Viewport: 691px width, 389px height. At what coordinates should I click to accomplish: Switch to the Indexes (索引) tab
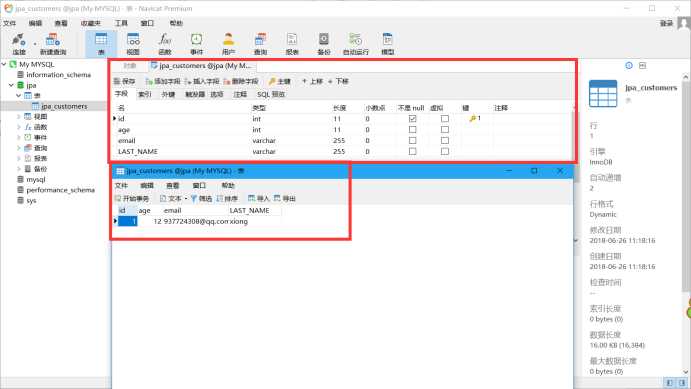(145, 94)
